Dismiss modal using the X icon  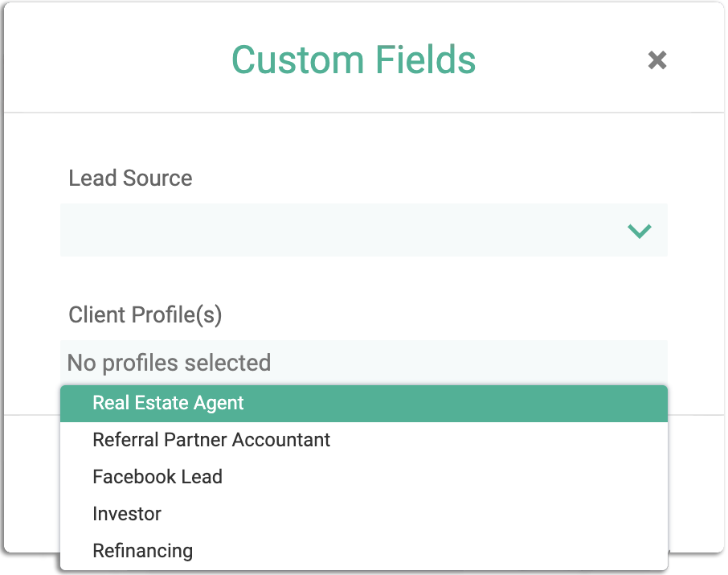(x=657, y=60)
